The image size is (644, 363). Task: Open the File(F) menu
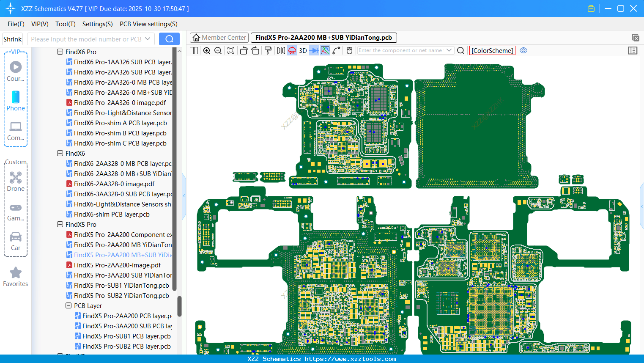coord(16,24)
